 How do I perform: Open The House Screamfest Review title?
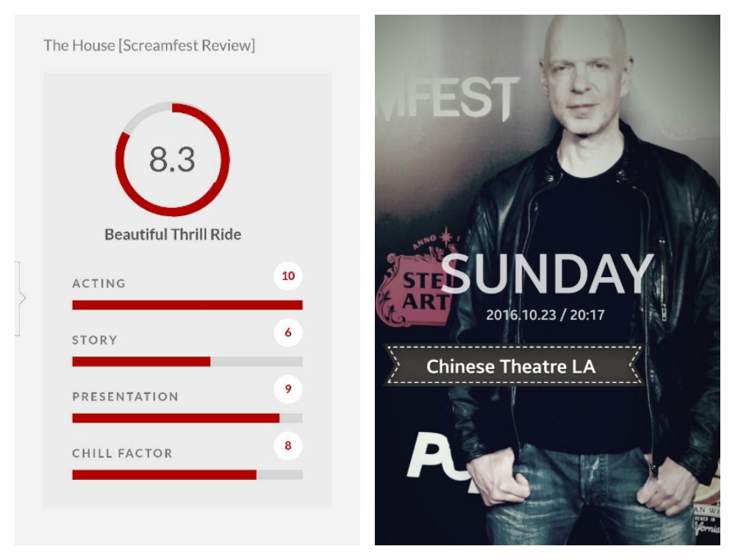coord(149,46)
